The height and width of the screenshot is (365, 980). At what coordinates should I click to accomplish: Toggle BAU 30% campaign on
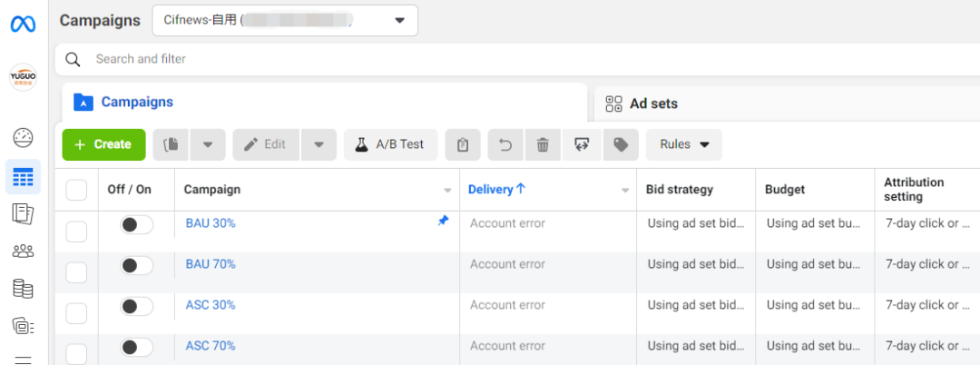click(136, 224)
